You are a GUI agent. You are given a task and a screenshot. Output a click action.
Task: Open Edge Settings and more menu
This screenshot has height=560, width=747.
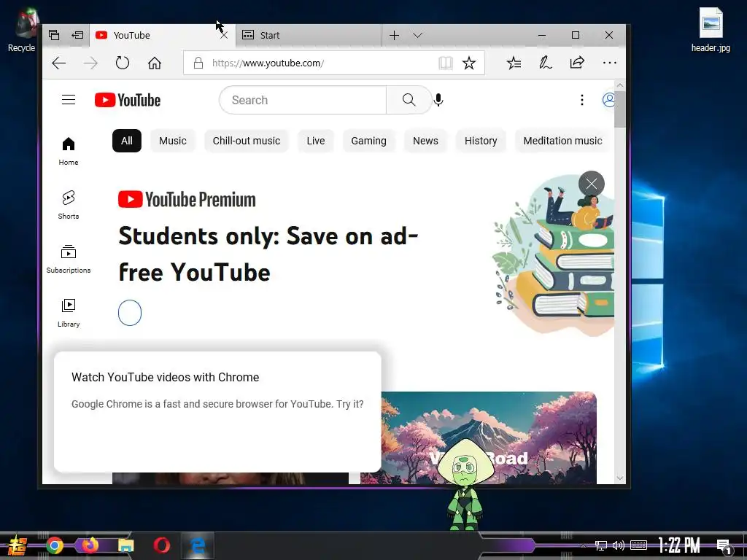[609, 63]
